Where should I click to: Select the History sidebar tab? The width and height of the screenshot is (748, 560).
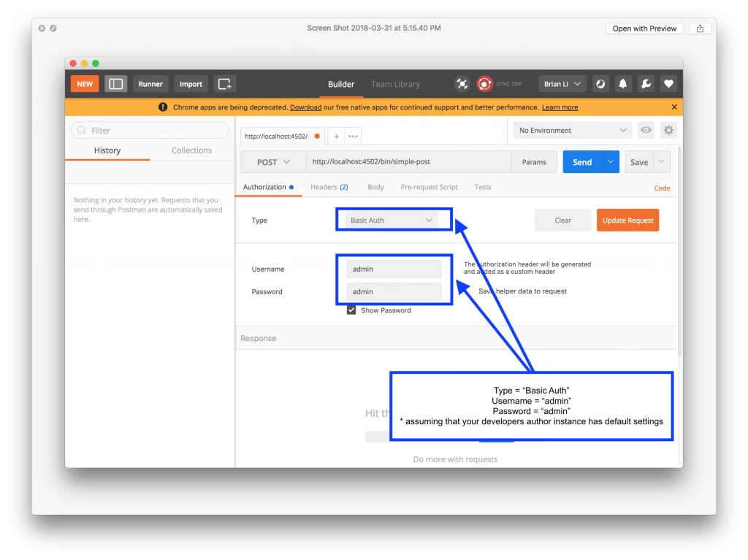pyautogui.click(x=107, y=150)
